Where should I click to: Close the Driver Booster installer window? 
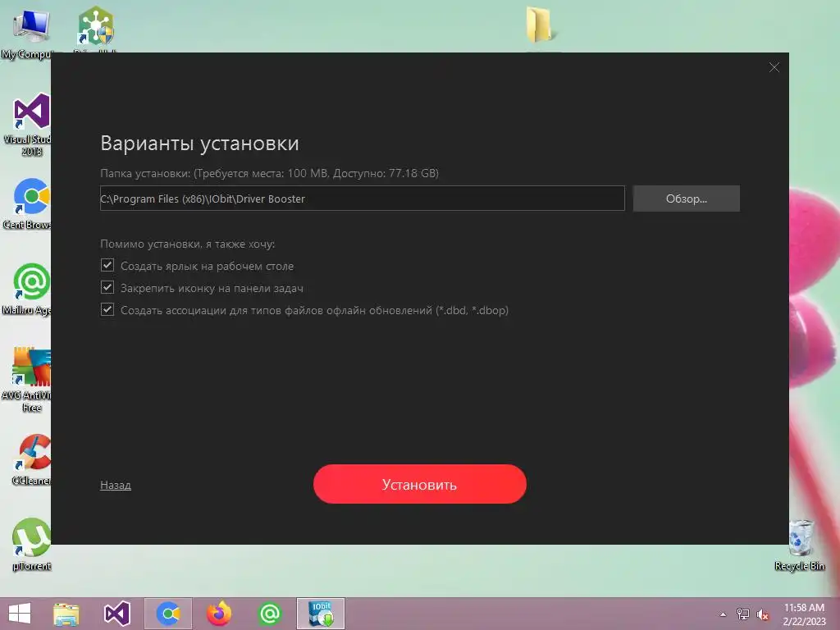click(x=774, y=67)
